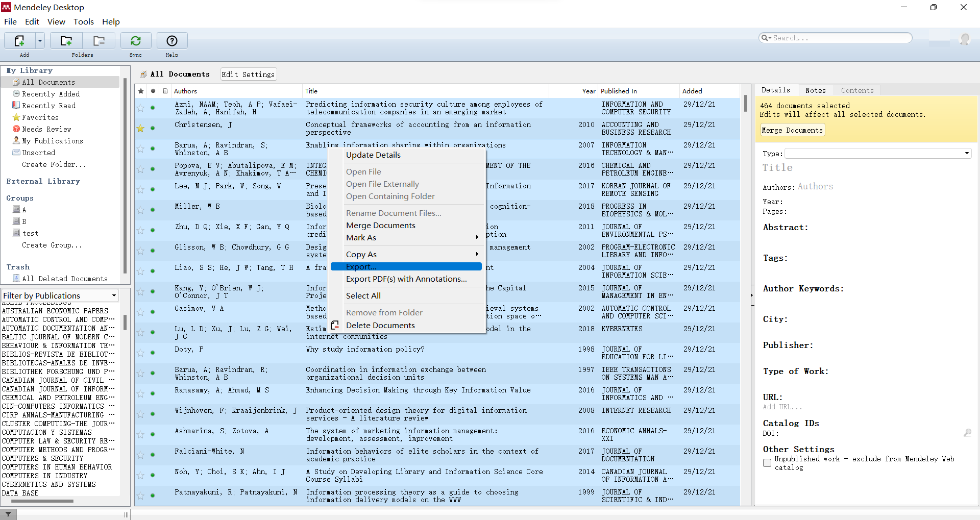This screenshot has height=520, width=980.
Task: Toggle favorite star for Christensen, J row
Action: click(140, 128)
